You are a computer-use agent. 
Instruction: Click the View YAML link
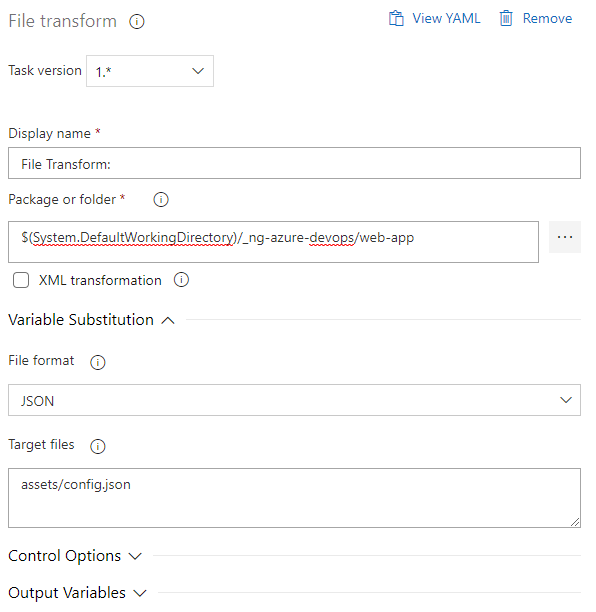coord(446,18)
